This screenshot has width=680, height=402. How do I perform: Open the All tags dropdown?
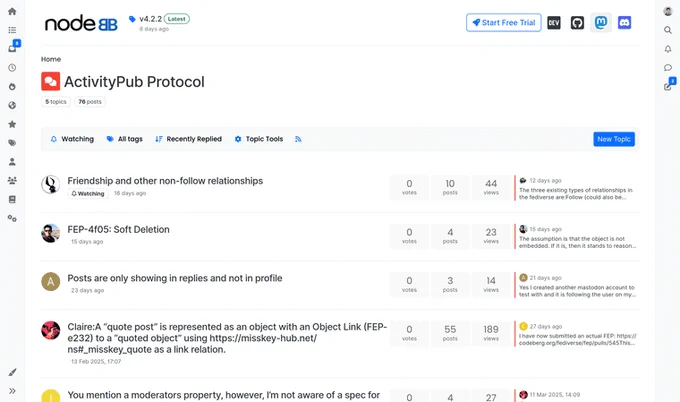124,139
